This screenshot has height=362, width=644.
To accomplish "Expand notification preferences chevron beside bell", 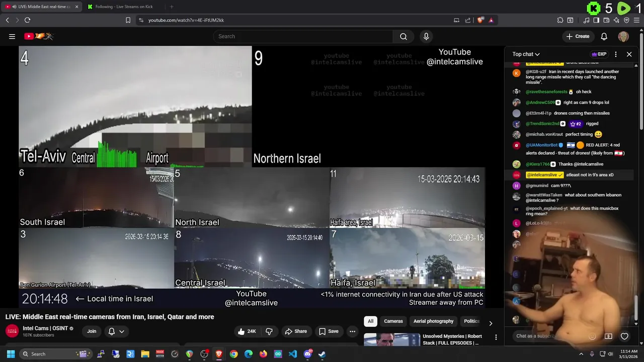I will (122, 331).
